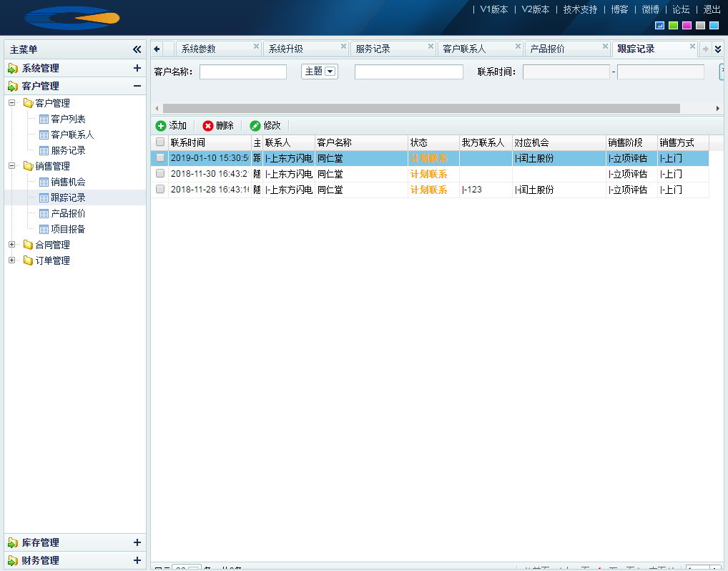Open the tab list double-chevron menu
728x571 pixels.
click(718, 49)
